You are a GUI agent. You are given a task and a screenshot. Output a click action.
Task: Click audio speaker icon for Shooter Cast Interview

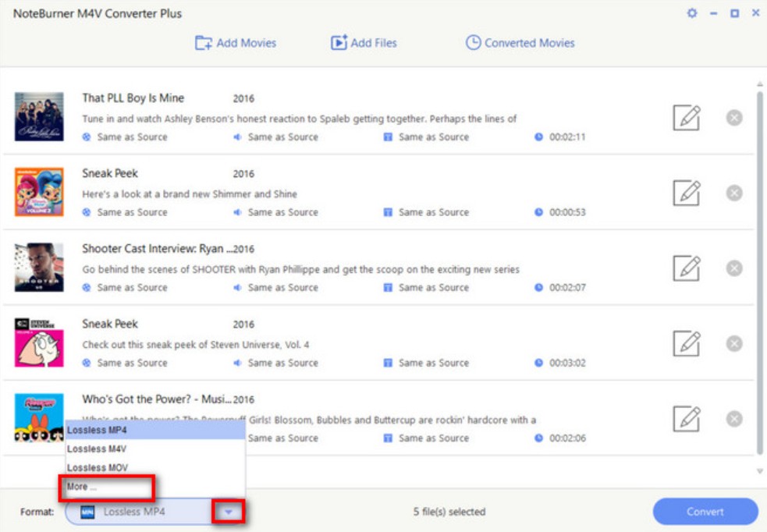pyautogui.click(x=237, y=288)
